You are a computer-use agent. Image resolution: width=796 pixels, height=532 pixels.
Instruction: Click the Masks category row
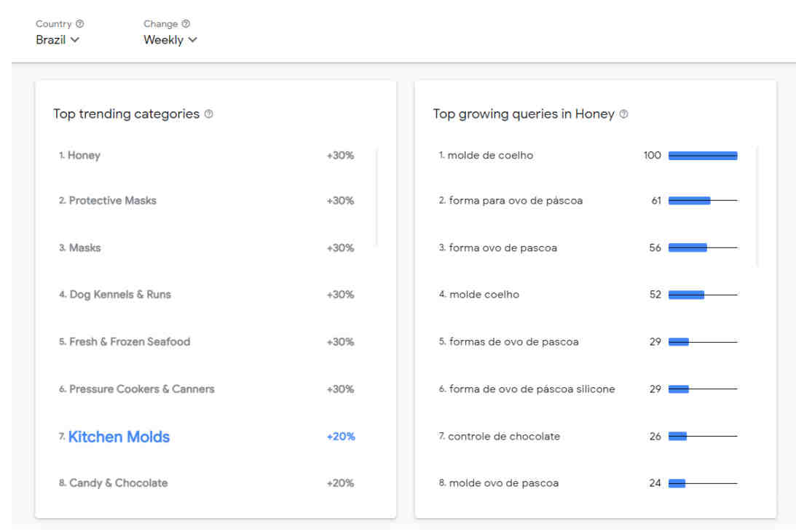(x=84, y=247)
